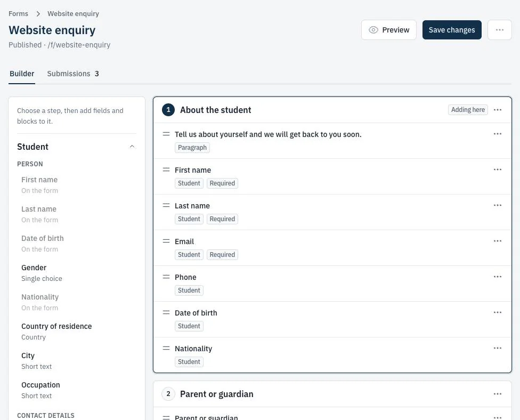Click the Required tag on Email
This screenshot has width=520, height=420.
coord(222,255)
